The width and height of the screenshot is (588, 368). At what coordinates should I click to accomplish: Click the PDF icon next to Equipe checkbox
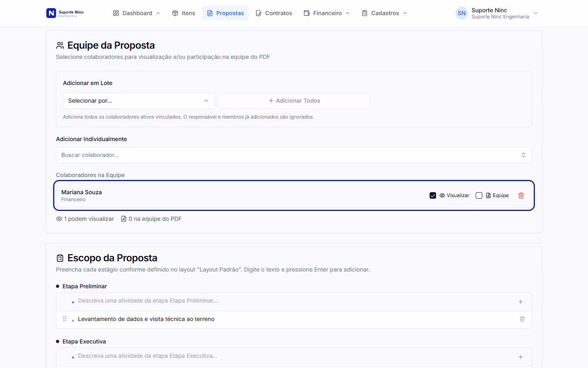(488, 195)
